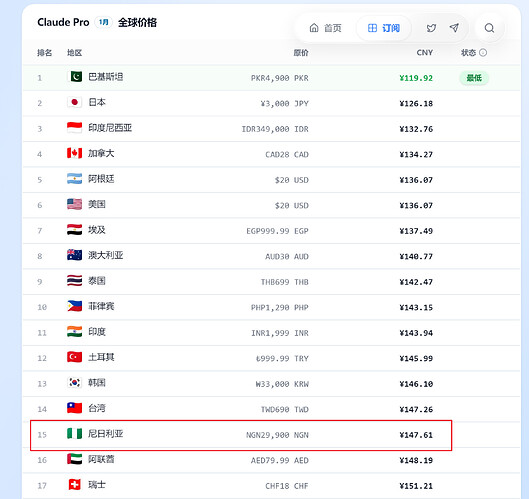
Task: Click the Twitter bird icon
Action: tap(431, 28)
